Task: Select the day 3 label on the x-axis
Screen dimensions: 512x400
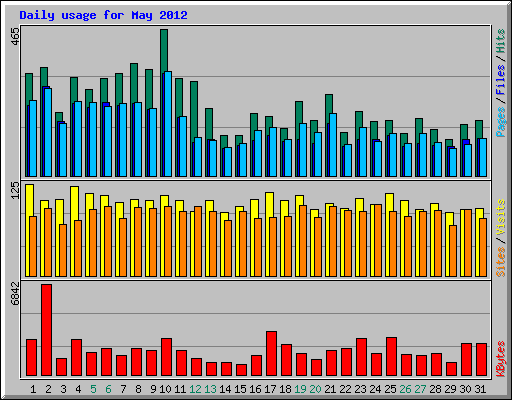Action: click(63, 389)
